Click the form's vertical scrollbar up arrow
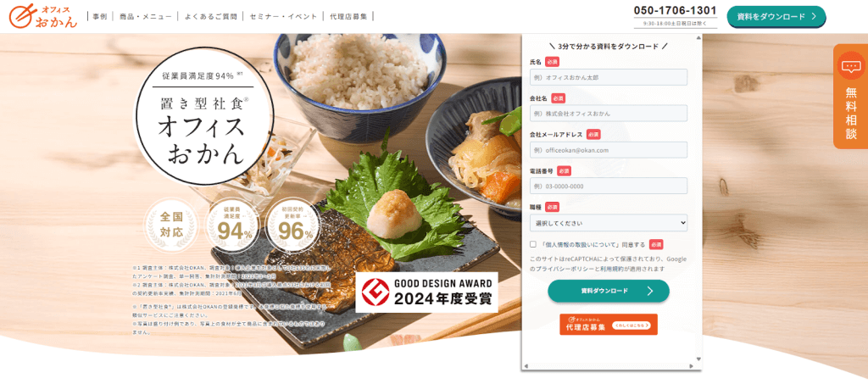 pyautogui.click(x=698, y=37)
